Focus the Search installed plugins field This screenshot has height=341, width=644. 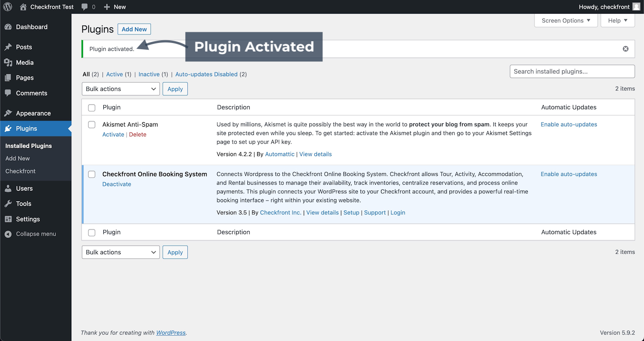click(572, 71)
